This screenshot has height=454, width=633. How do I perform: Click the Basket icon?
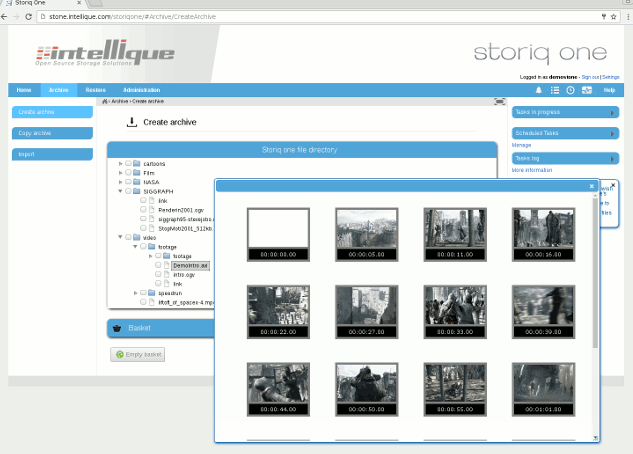coord(117,328)
